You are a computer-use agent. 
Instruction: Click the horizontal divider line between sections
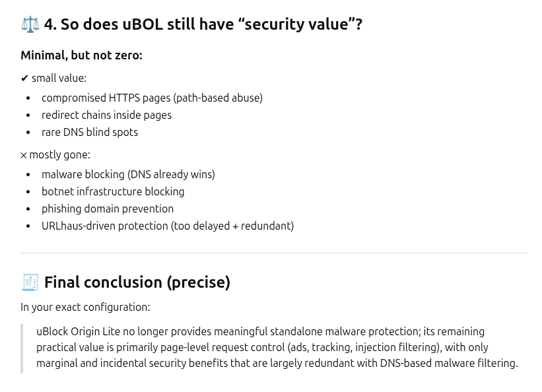[x=274, y=253]
